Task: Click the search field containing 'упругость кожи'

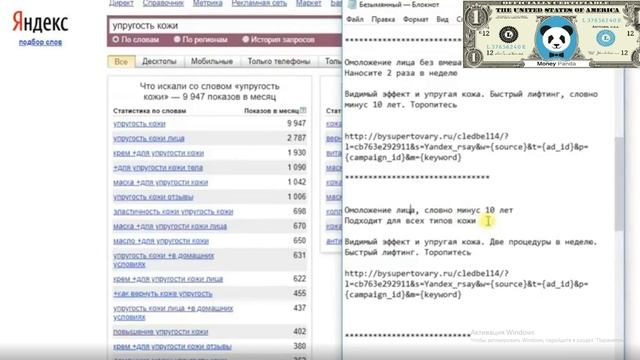Action: point(225,26)
